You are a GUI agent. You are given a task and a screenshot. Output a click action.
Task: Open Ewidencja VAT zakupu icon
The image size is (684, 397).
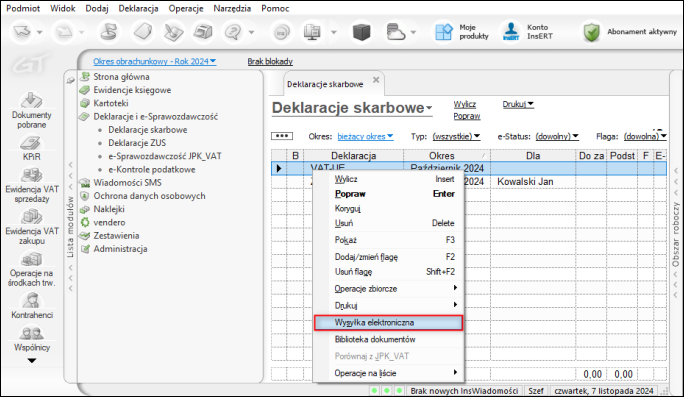click(x=31, y=217)
